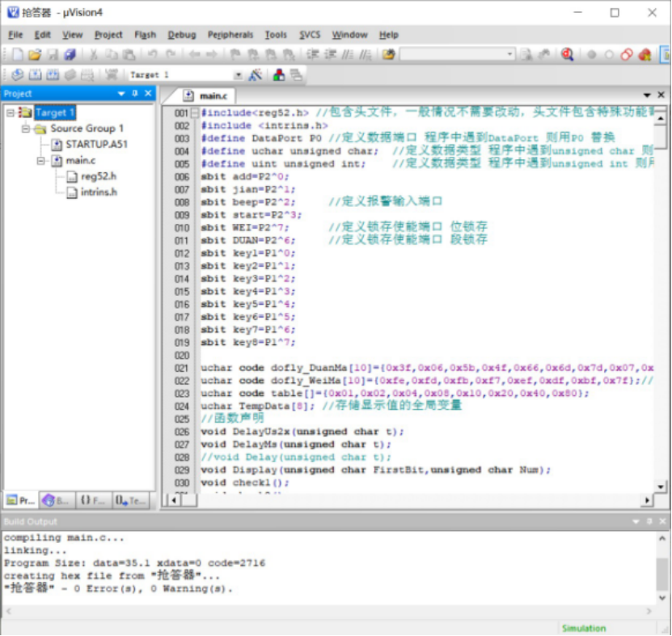Navigate backwards with the left arrow icon
This screenshot has height=636, width=672.
194,54
